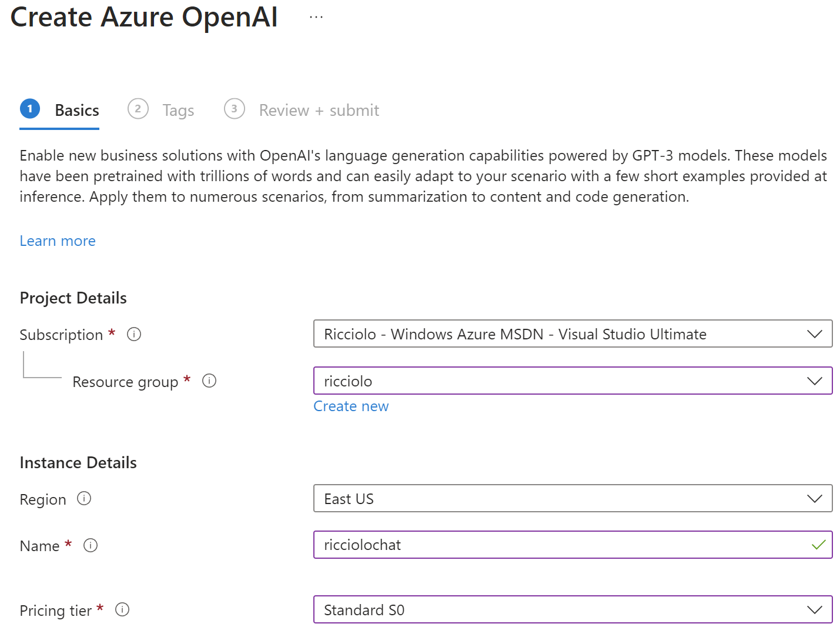The height and width of the screenshot is (637, 840).
Task: Open the Subscription dropdown
Action: (573, 333)
